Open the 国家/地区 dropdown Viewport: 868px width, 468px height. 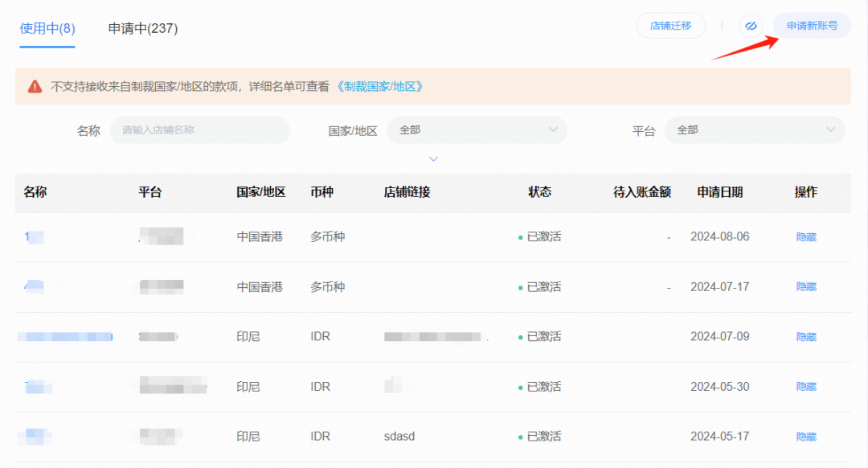(x=477, y=129)
